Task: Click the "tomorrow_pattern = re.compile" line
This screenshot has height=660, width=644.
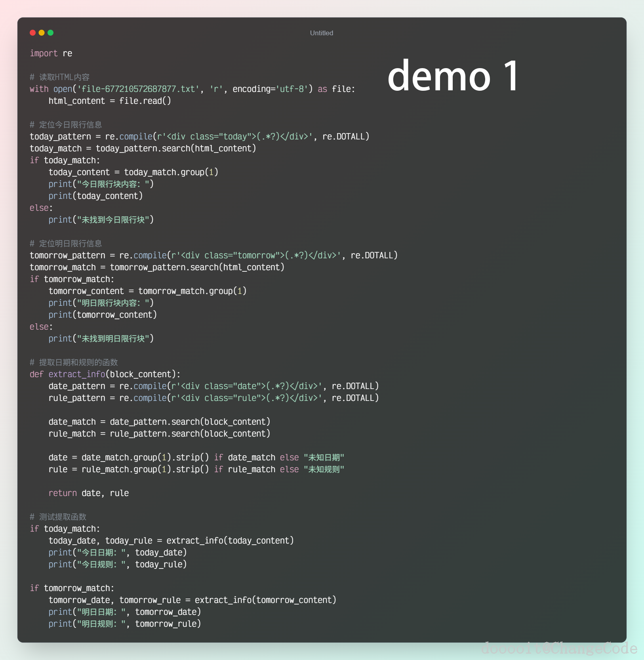Action: click(214, 256)
